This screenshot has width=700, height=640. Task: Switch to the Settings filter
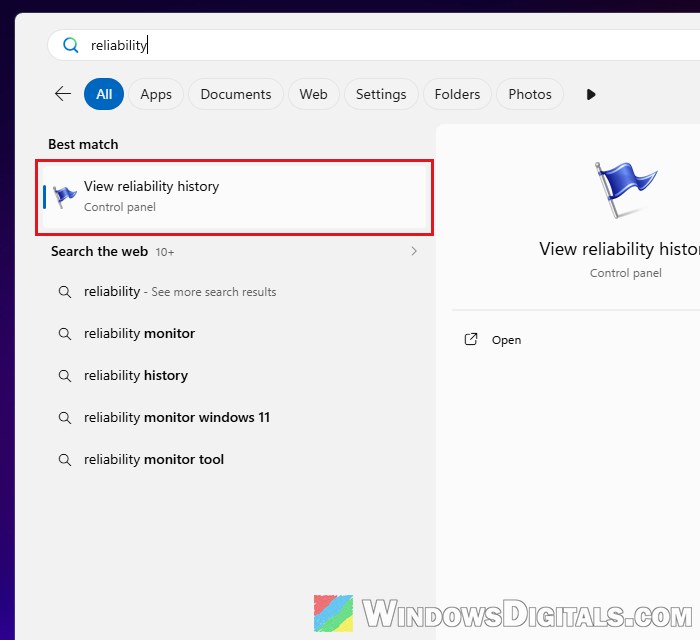point(381,94)
